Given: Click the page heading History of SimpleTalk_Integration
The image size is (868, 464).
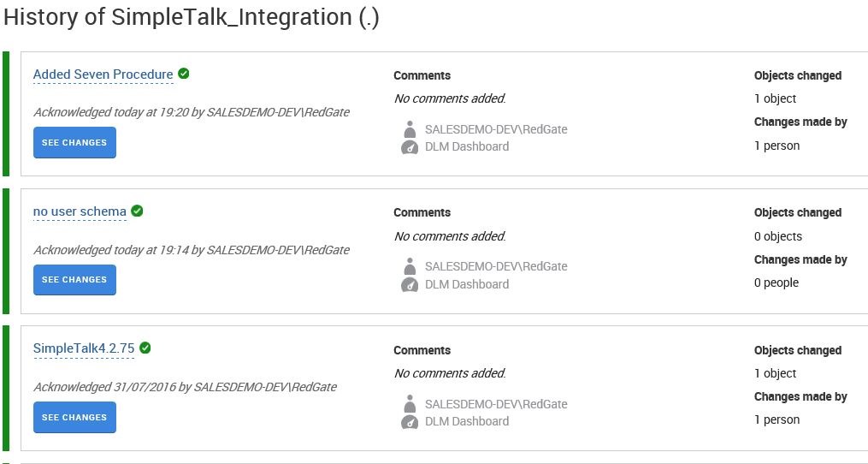Looking at the screenshot, I should pos(191,18).
